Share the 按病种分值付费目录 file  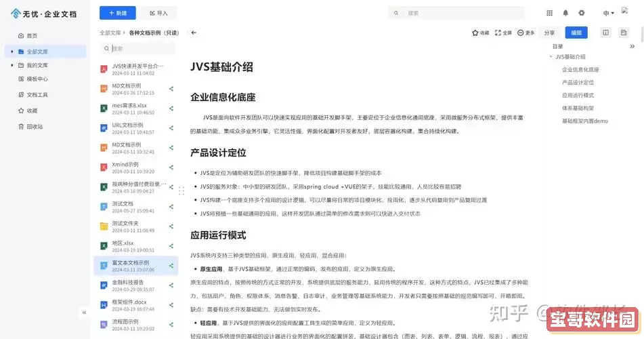(x=171, y=187)
